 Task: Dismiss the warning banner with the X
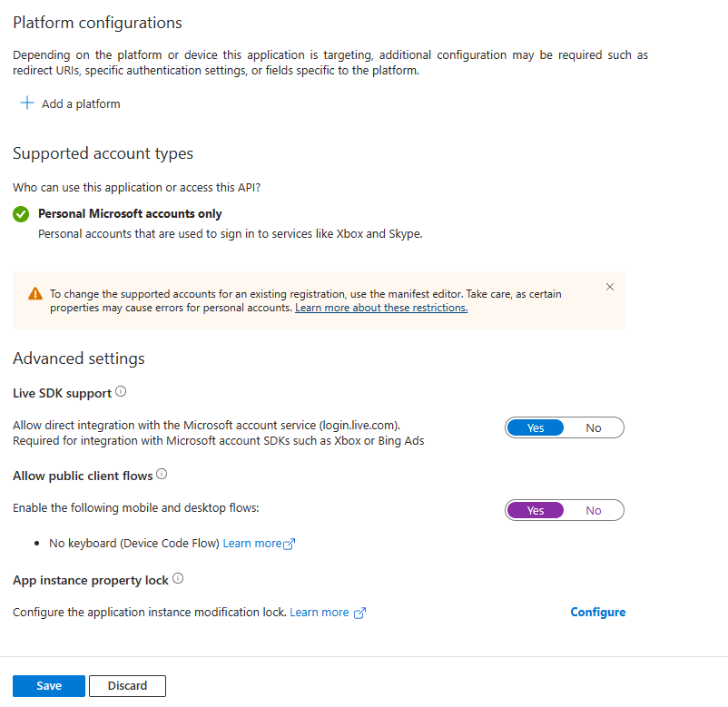(609, 287)
